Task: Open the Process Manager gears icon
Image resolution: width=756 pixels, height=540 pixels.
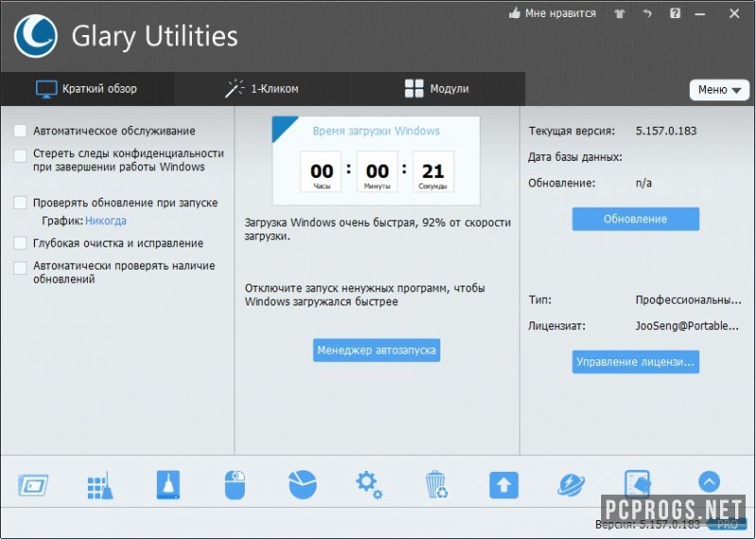Action: tap(369, 485)
